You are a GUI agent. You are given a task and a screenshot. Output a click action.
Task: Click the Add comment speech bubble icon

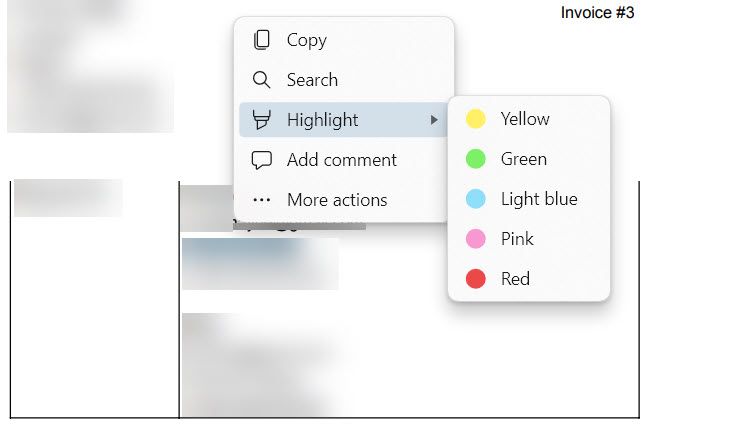(x=262, y=160)
